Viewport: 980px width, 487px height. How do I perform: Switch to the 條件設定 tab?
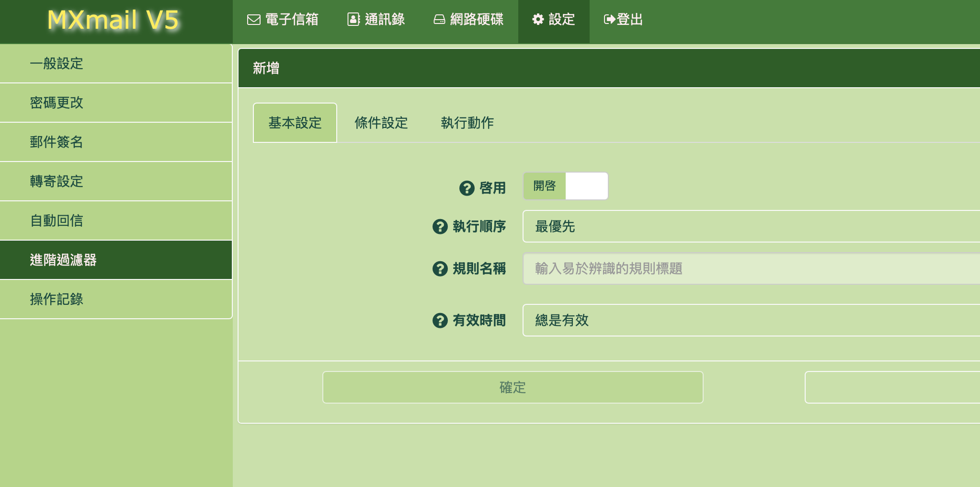381,123
